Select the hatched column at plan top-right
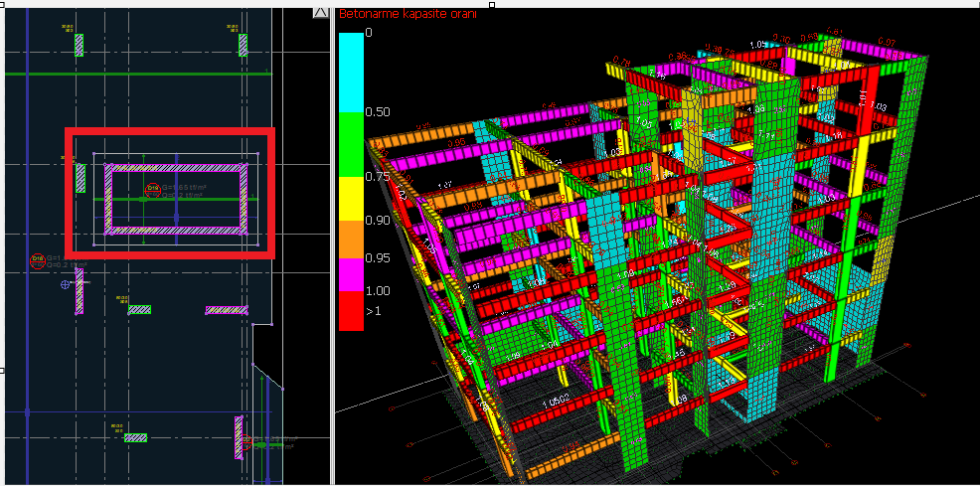The height and width of the screenshot is (486, 980). pos(243,45)
